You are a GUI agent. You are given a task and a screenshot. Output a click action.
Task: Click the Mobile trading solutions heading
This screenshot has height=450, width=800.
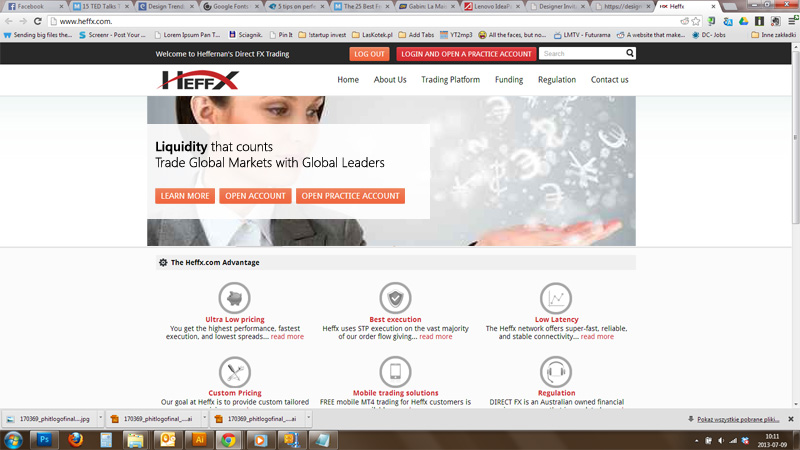(x=395, y=393)
